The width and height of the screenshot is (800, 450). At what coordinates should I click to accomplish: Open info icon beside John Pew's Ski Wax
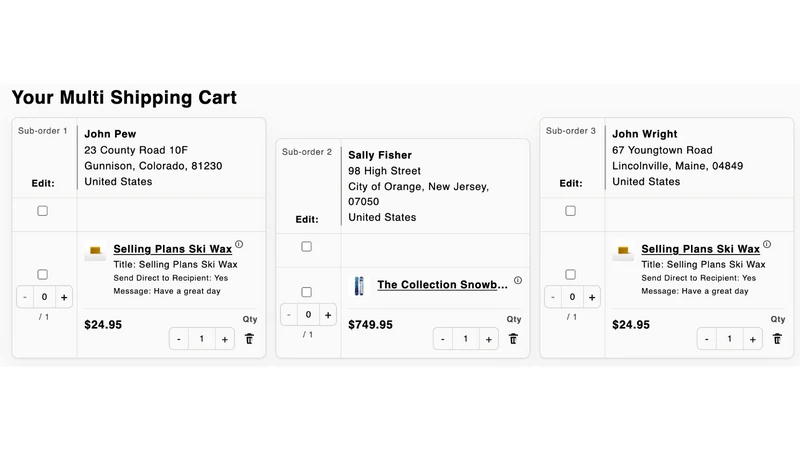coord(239,244)
